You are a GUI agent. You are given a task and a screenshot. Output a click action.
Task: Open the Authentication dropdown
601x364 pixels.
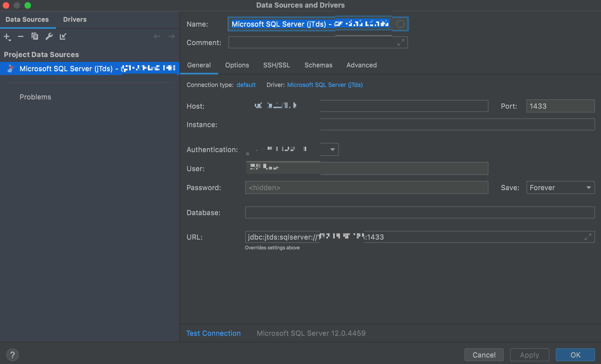click(x=332, y=149)
